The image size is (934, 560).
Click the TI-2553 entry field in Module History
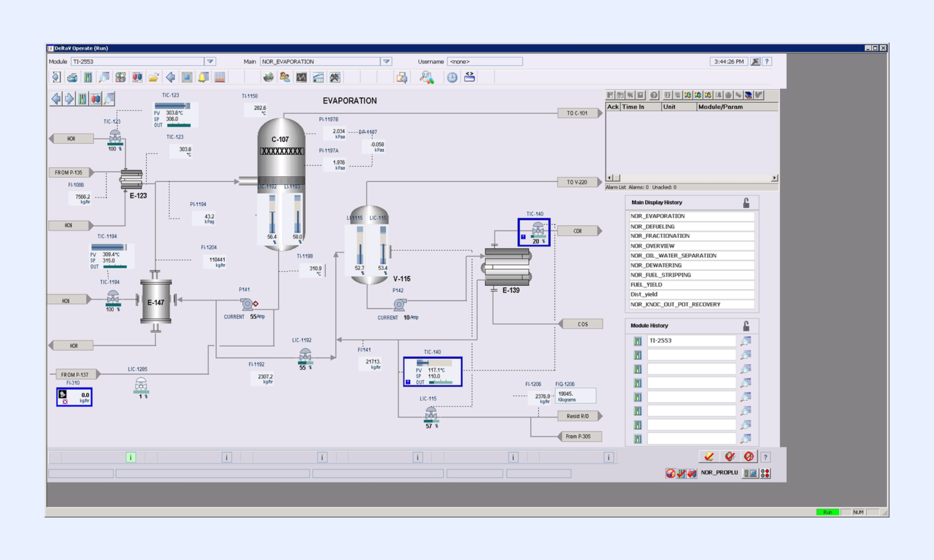(x=691, y=341)
